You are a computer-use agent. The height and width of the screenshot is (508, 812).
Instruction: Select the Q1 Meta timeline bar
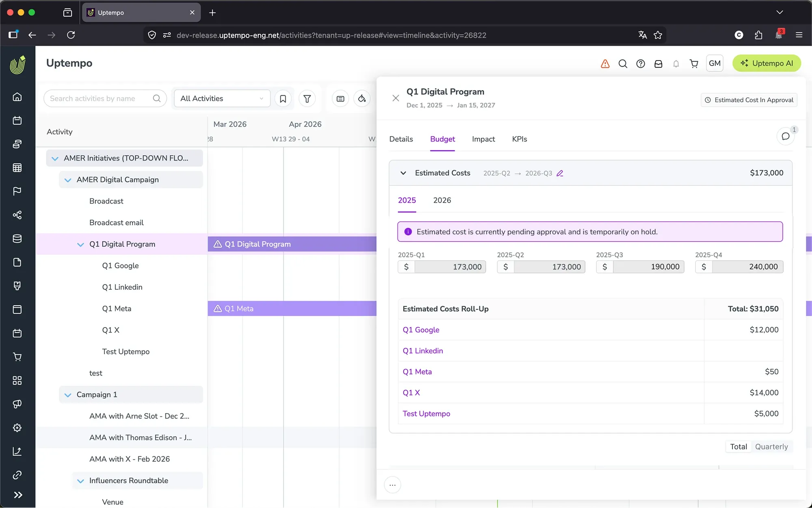[292, 308]
